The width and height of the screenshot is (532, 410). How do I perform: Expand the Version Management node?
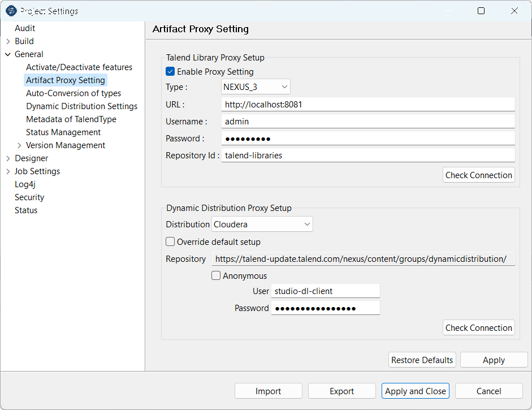pos(19,145)
